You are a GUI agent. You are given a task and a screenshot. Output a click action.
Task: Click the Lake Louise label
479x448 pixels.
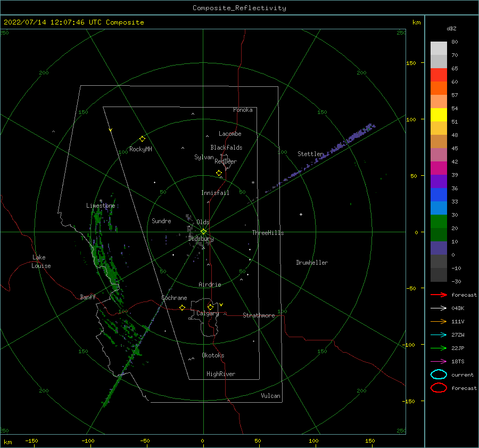41,262
